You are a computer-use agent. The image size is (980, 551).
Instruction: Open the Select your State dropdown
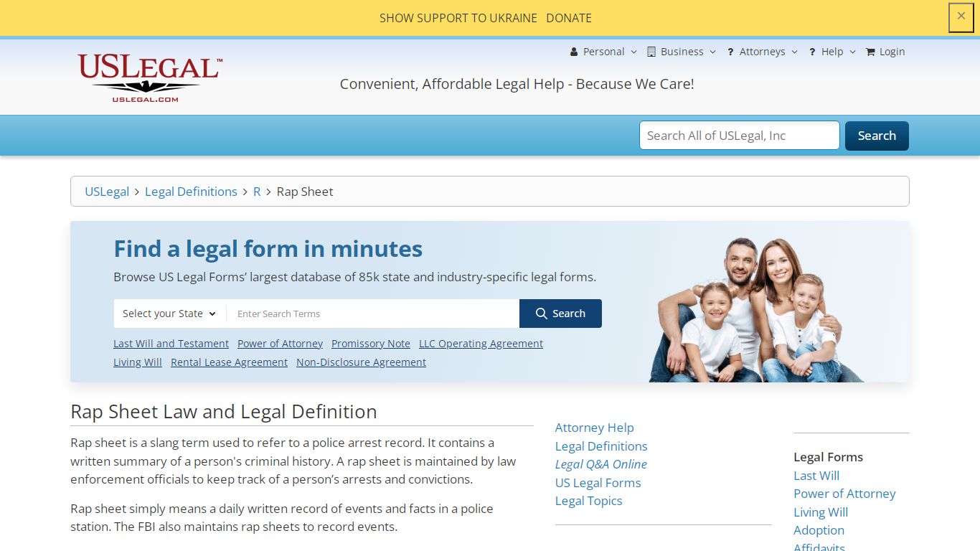(x=170, y=314)
